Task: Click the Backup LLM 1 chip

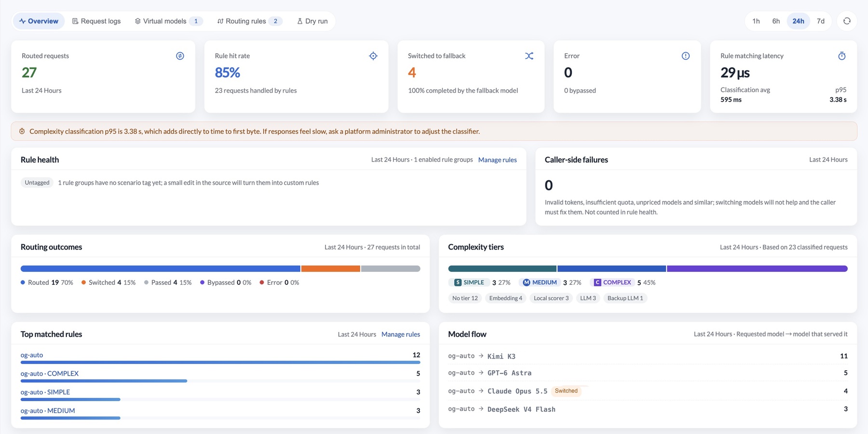Action: coord(625,298)
